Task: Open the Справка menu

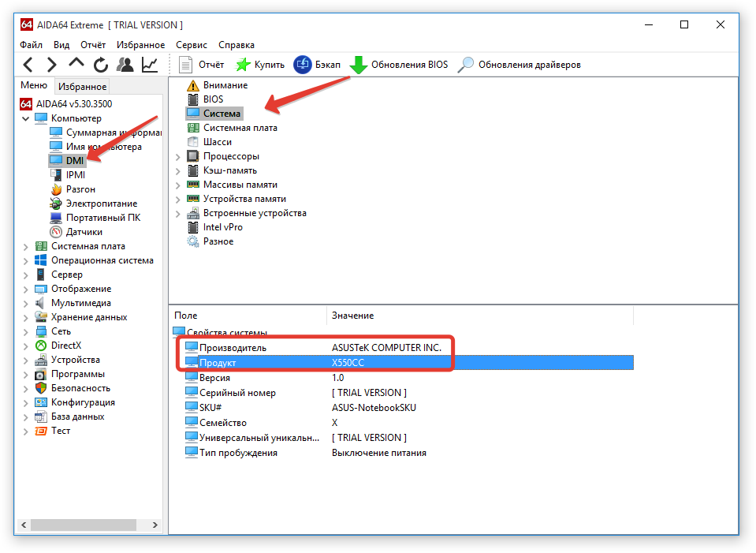Action: click(x=236, y=45)
